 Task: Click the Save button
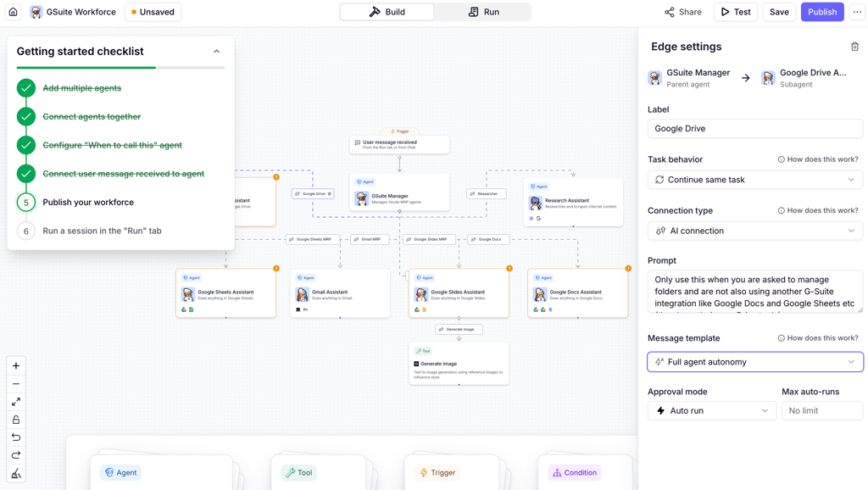tap(779, 12)
